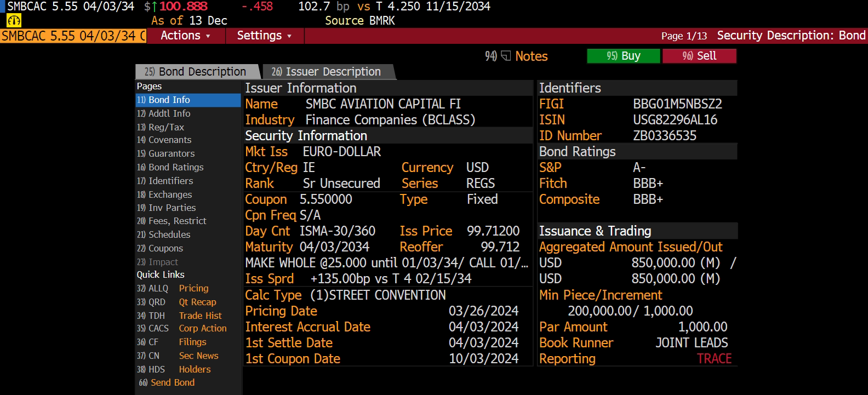Click the Min Piece/Increment label
The height and width of the screenshot is (395, 868).
click(601, 295)
